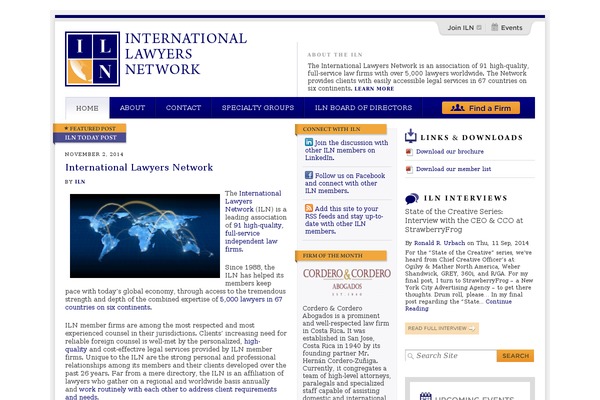Open Specialty Groups in navigation bar
This screenshot has height=400, width=600.
pyautogui.click(x=258, y=108)
